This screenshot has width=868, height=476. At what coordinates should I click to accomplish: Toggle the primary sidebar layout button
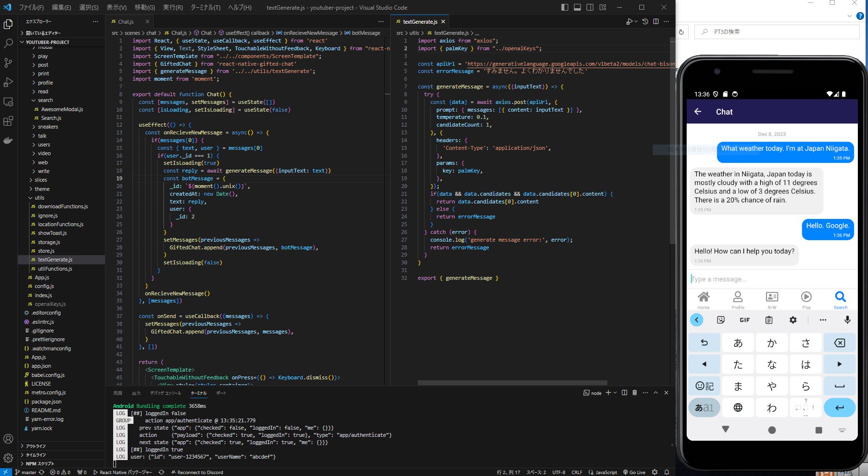pyautogui.click(x=565, y=7)
